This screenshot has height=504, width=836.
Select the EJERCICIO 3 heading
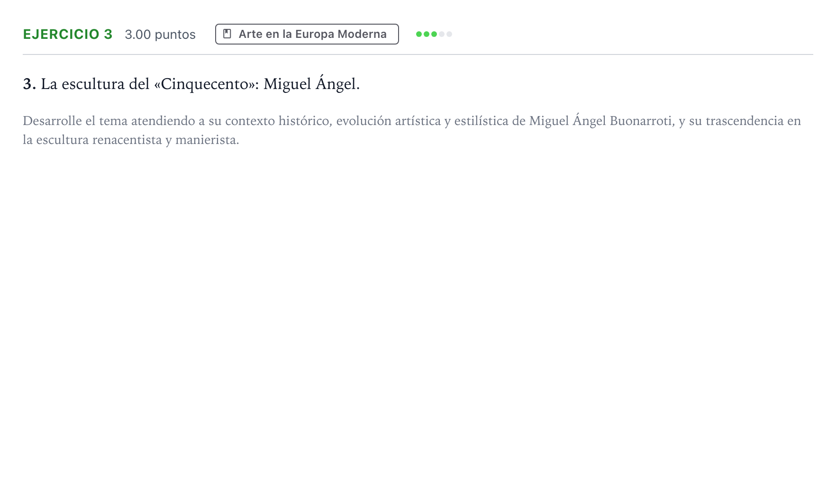click(x=68, y=34)
